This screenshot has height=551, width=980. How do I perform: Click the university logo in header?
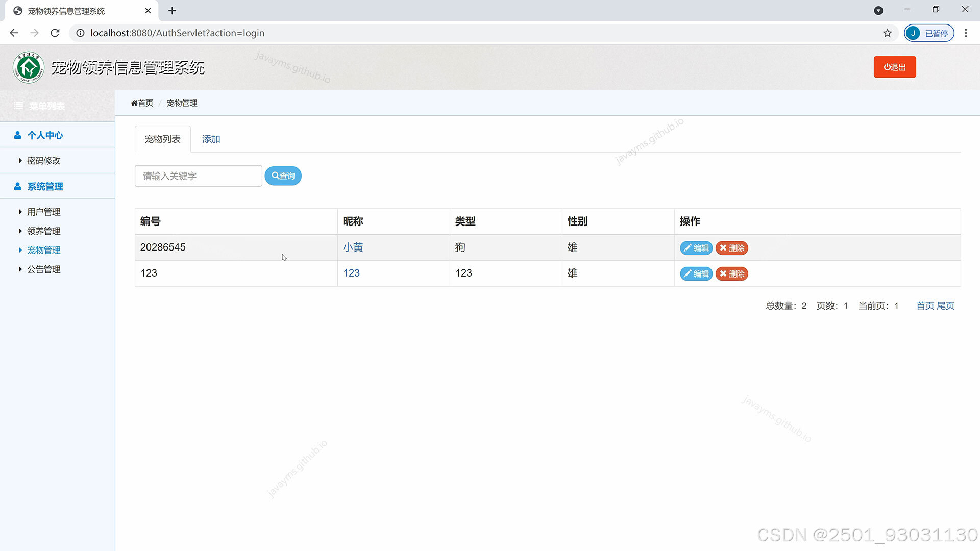click(29, 67)
